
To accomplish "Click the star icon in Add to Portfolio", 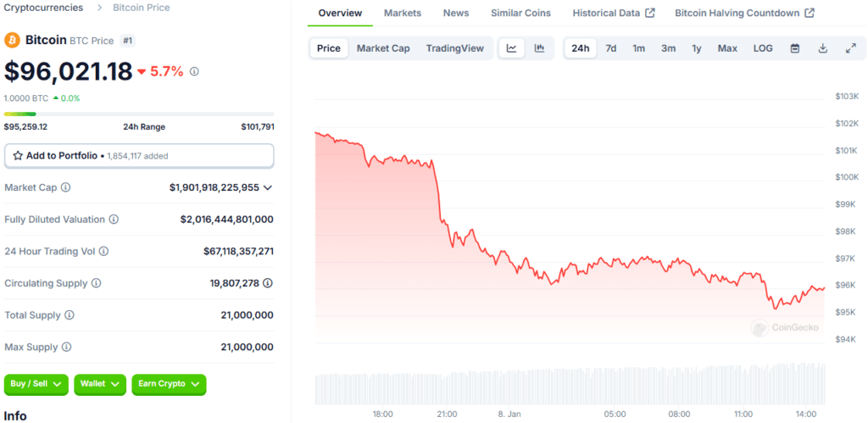I will (x=18, y=156).
